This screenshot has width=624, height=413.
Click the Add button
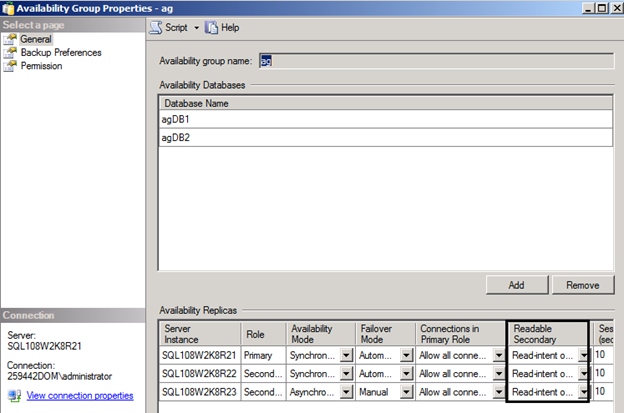516,284
